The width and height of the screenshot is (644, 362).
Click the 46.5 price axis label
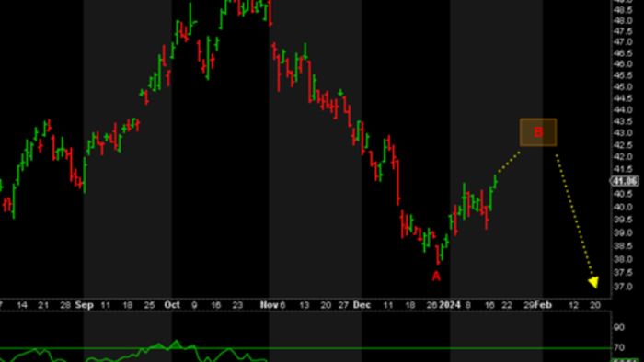[x=623, y=53]
